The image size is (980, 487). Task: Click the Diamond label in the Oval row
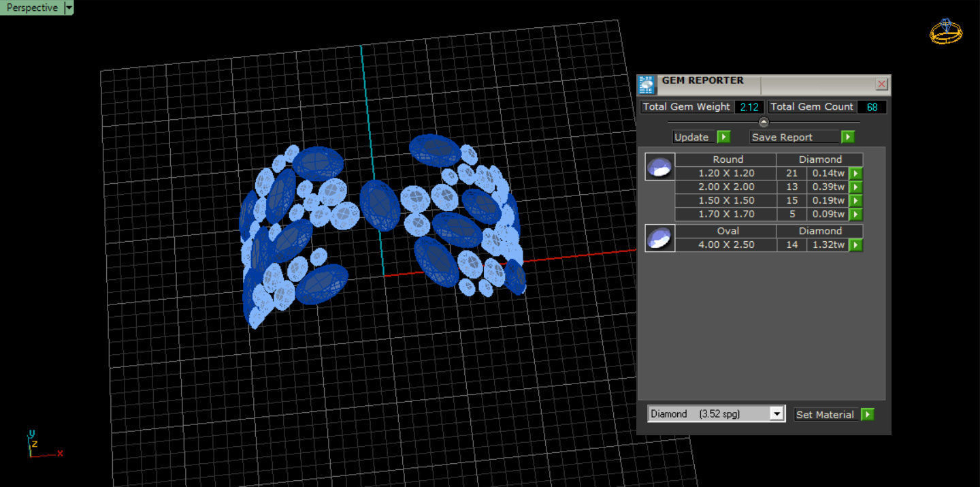[820, 231]
